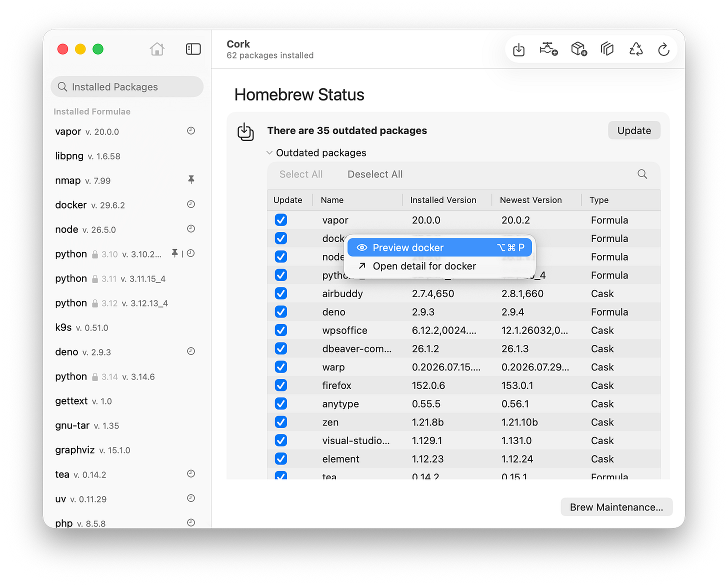Uncheck the wpsoffice update checkbox

(281, 330)
